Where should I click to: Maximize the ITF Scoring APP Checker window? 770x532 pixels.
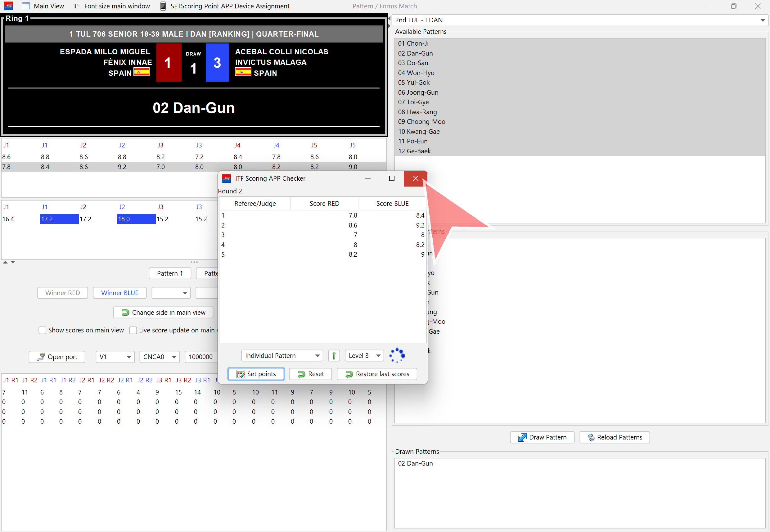392,178
